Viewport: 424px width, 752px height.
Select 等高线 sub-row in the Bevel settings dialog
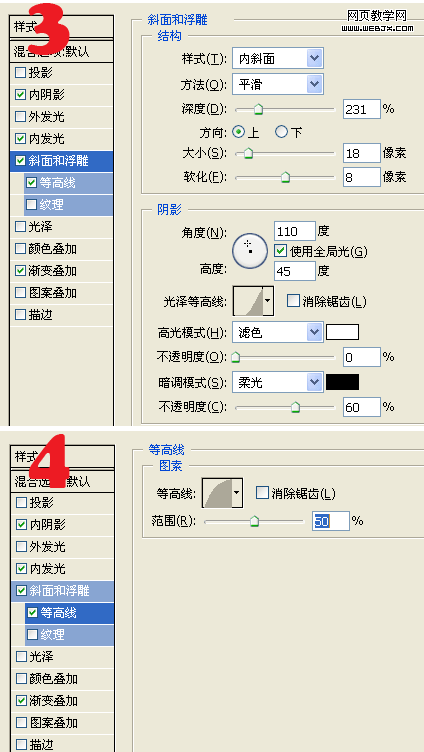coord(69,183)
